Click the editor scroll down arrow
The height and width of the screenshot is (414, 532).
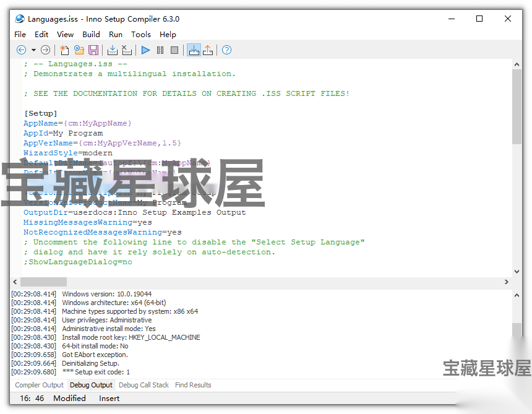coord(517,272)
